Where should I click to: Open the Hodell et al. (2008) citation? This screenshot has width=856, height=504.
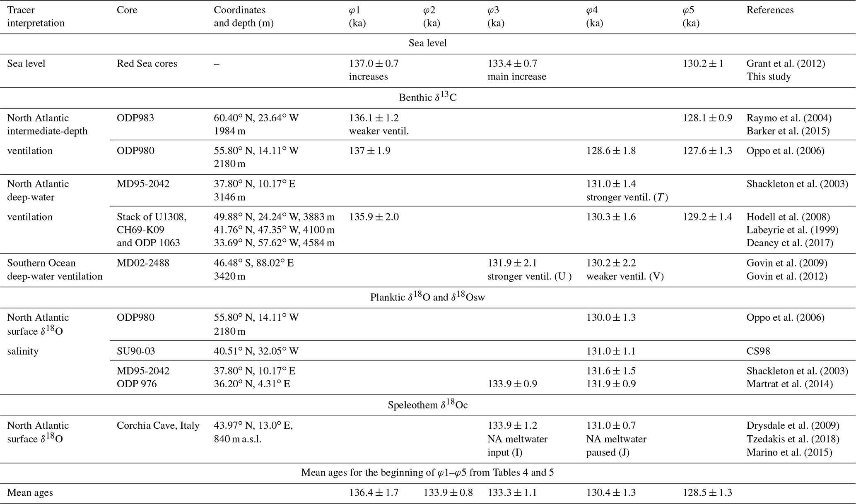point(788,217)
